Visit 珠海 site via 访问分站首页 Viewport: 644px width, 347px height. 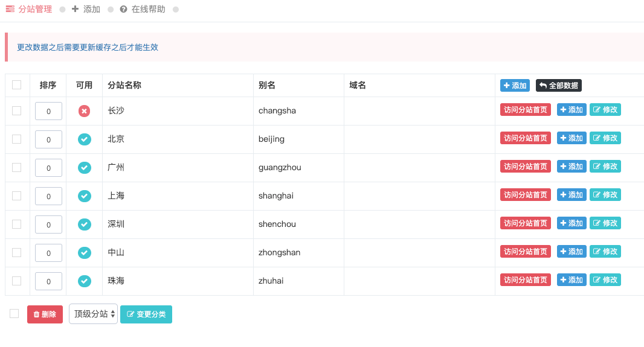[526, 279]
